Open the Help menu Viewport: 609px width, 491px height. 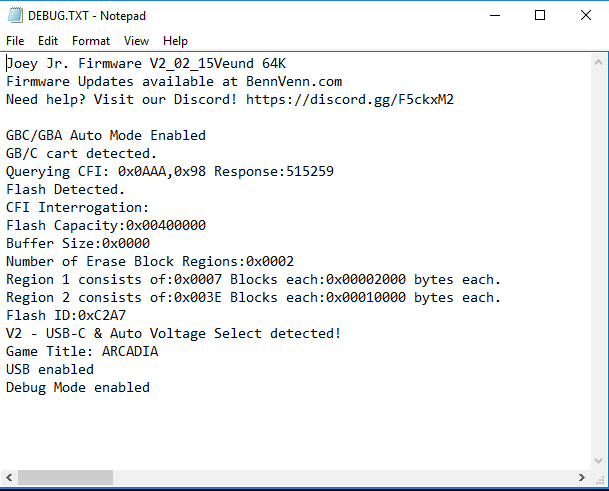pyautogui.click(x=175, y=41)
